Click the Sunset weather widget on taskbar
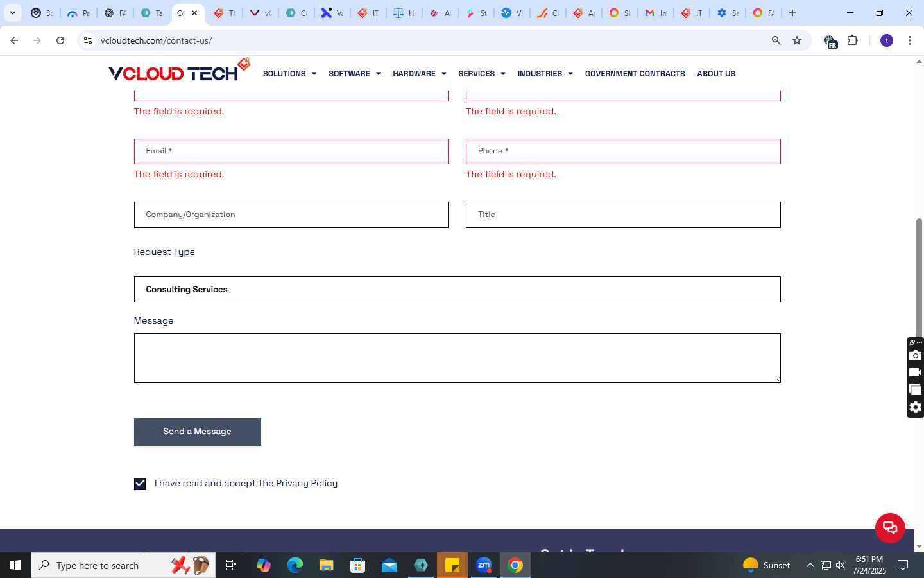924x578 pixels. tap(767, 565)
